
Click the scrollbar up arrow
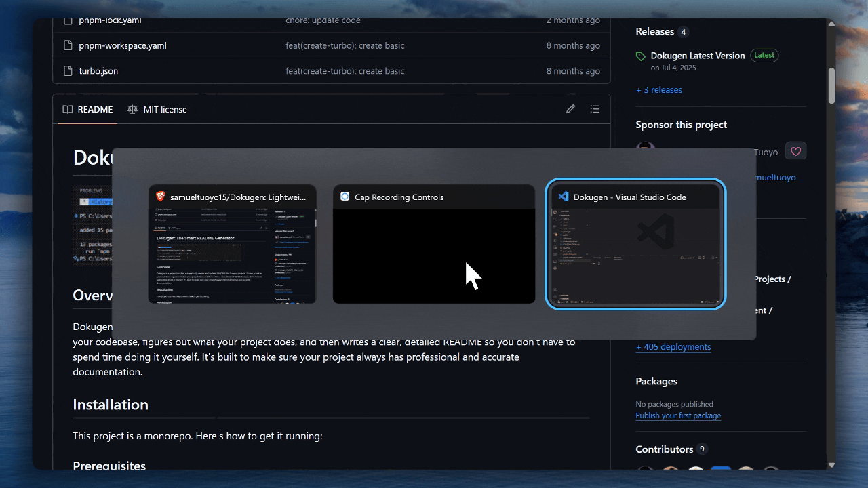831,24
